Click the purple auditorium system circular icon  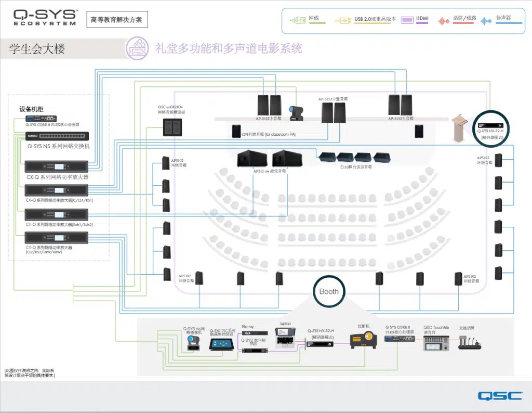pyautogui.click(x=137, y=48)
